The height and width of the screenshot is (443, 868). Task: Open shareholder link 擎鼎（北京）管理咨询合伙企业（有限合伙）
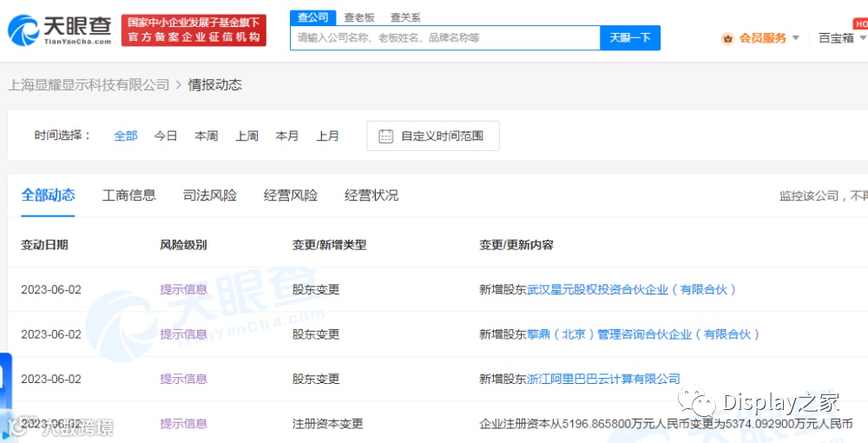[x=642, y=334]
